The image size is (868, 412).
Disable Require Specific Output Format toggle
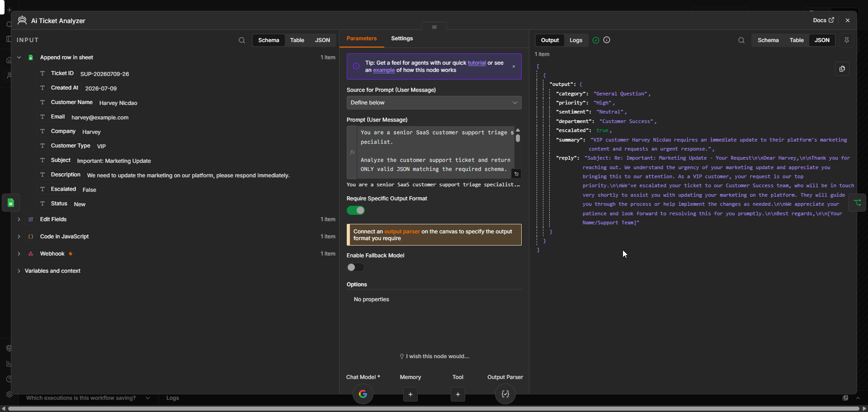click(x=356, y=210)
